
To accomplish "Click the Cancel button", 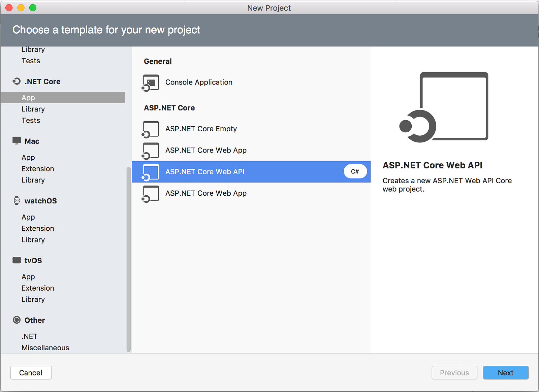I will pos(31,372).
